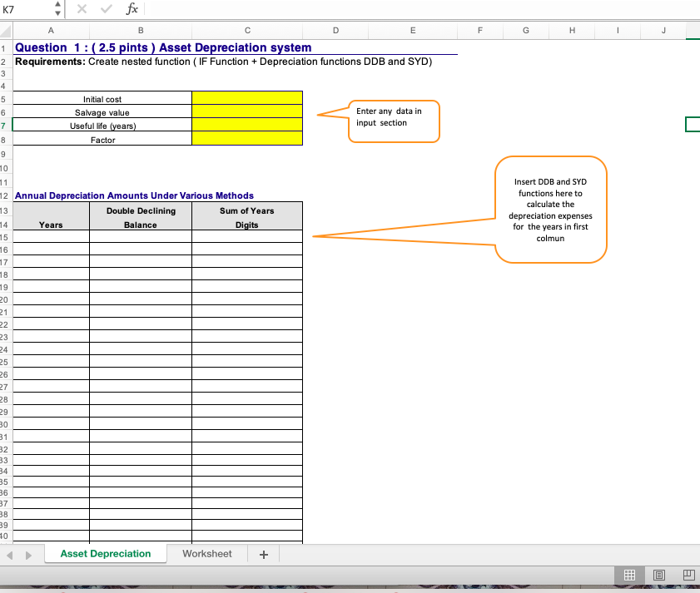
Task: Click 'Sum of Years Digits' heading cell
Action: (247, 216)
